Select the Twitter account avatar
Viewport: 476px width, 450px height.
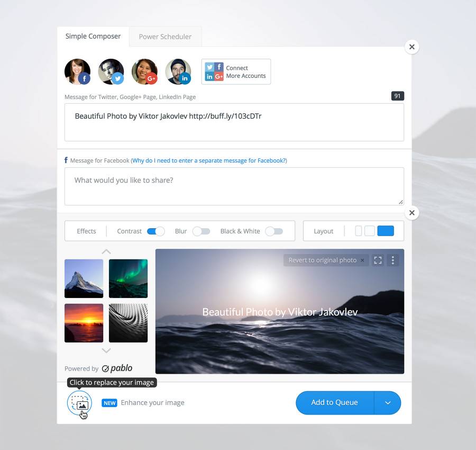111,71
